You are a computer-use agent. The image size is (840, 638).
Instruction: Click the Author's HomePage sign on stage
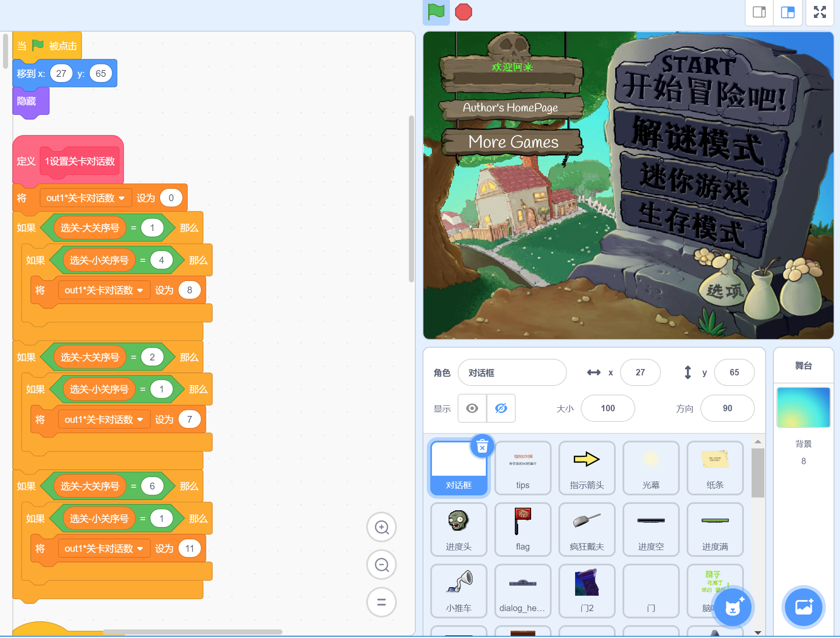point(511,108)
